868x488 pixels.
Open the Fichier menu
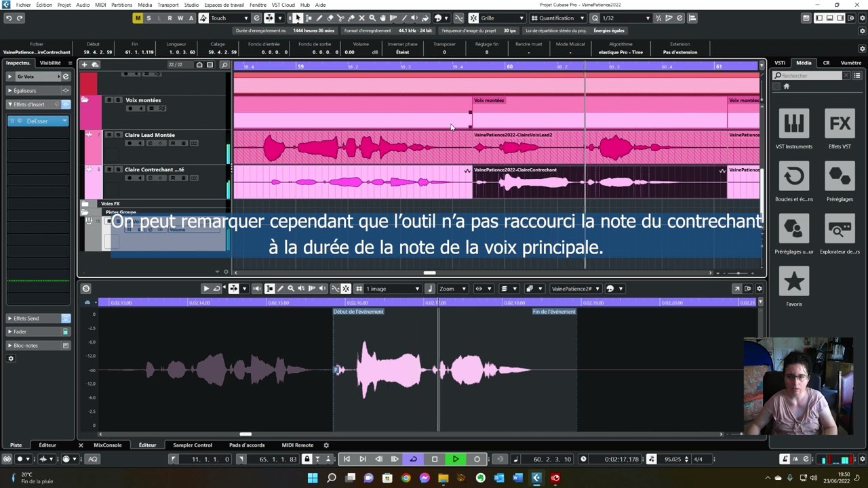click(23, 5)
